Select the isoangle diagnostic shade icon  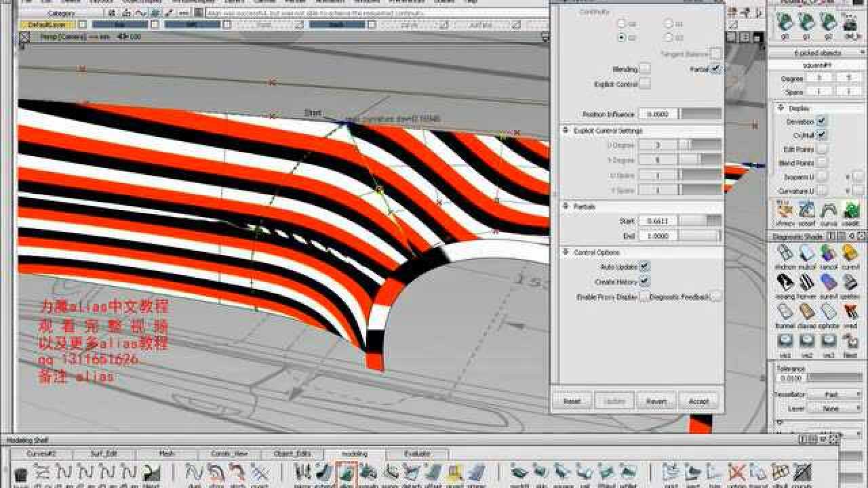point(785,283)
